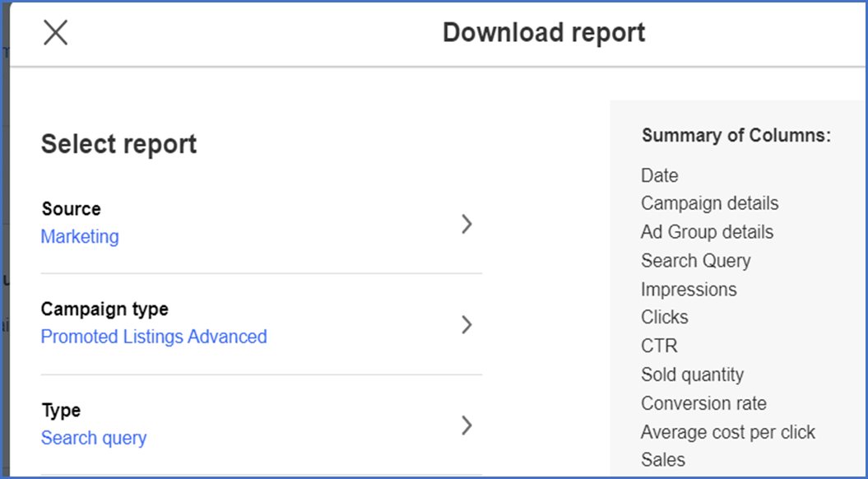Click the Type row label
The image size is (868, 479).
pyautogui.click(x=61, y=411)
